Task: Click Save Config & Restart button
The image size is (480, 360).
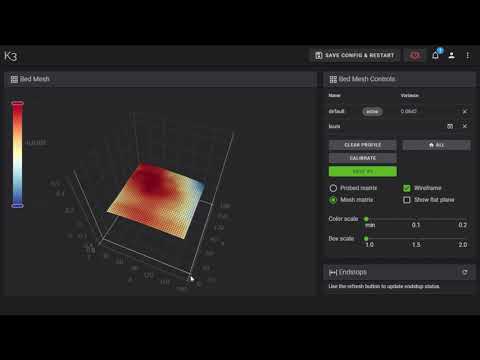Action: (355, 55)
